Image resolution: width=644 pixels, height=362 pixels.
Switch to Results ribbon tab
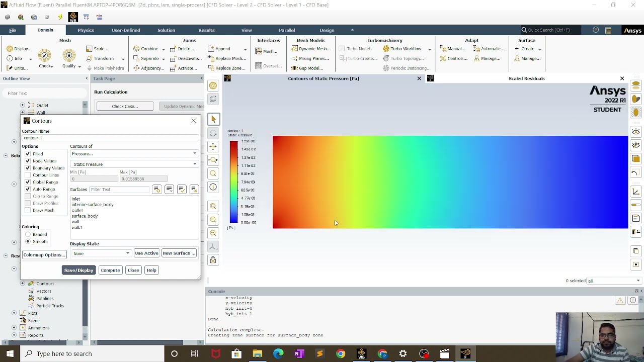pyautogui.click(x=206, y=30)
